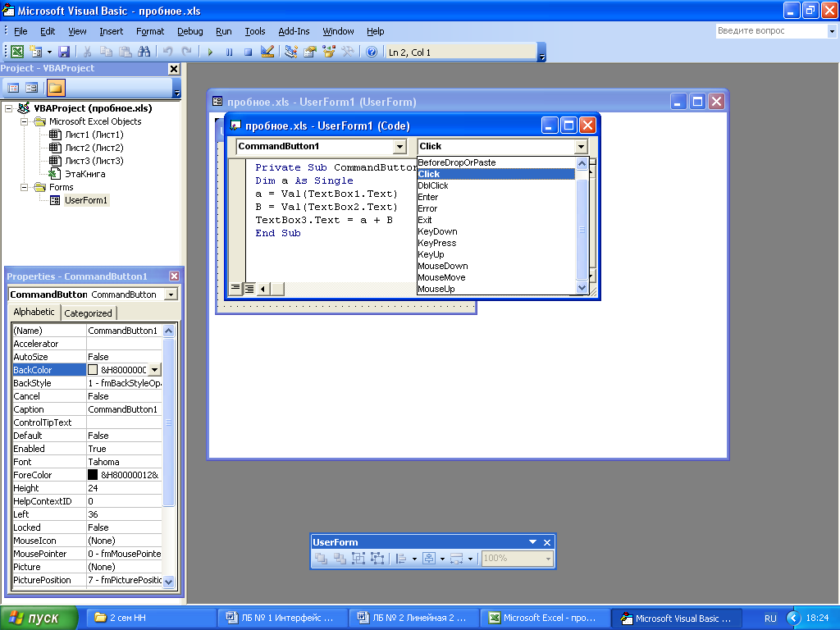Image resolution: width=840 pixels, height=630 pixels.
Task: Select Лист2 (Лист2) in project tree
Action: (x=94, y=148)
